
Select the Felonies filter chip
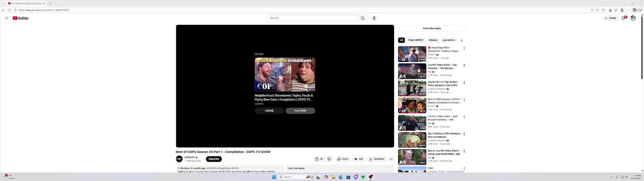pyautogui.click(x=433, y=40)
